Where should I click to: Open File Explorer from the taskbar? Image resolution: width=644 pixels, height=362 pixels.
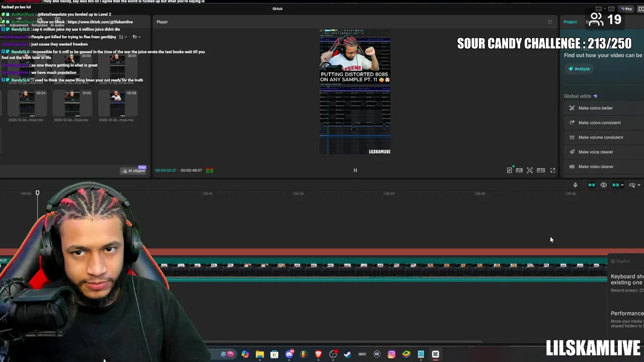tap(260, 354)
